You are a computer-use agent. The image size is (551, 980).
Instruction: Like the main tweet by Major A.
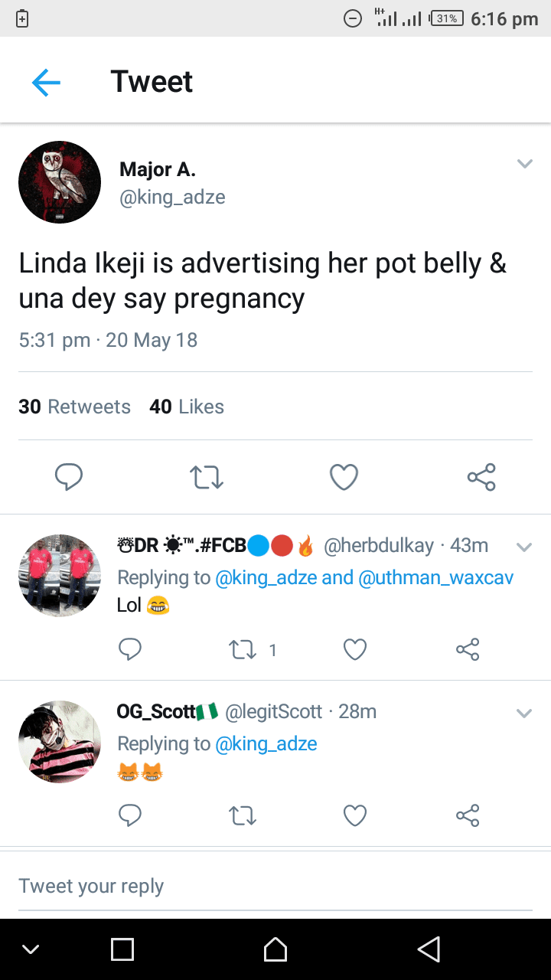click(x=344, y=477)
